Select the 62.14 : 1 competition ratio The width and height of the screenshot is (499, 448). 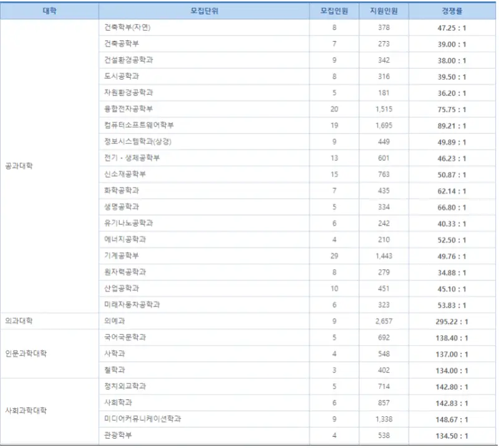point(452,191)
